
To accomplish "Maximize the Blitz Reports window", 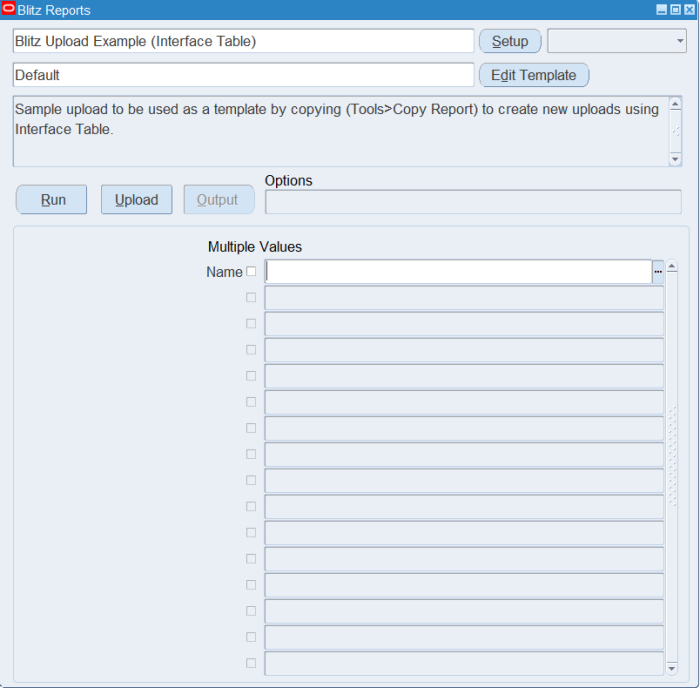I will point(675,9).
